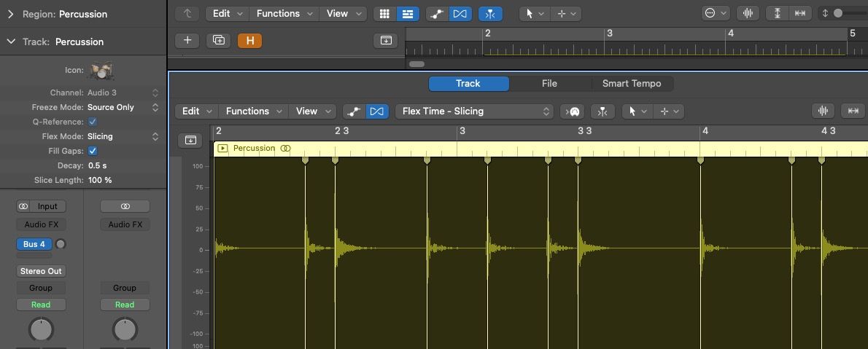Screen dimensions: 868x349
Task: Click the download-arrow button in Tracks header
Action: click(386, 40)
